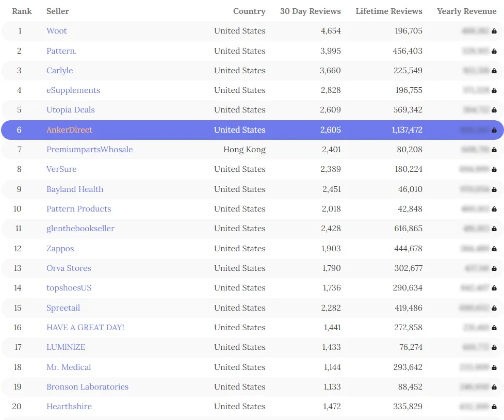The height and width of the screenshot is (420, 504).
Task: Open the glenthebookseller seller page
Action: (80, 229)
